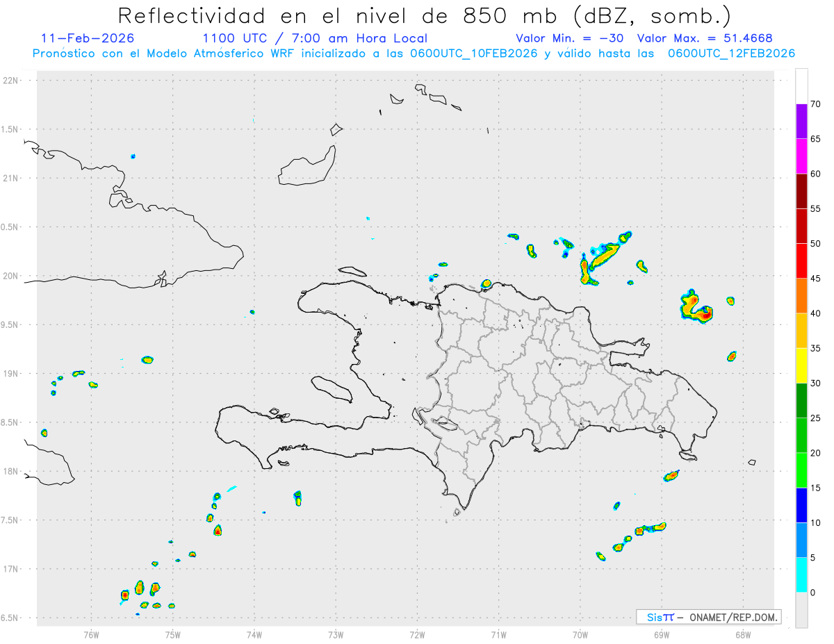Click the 'Valor Max. = 51.4668' text
This screenshot has height=644, width=834.
pos(705,38)
